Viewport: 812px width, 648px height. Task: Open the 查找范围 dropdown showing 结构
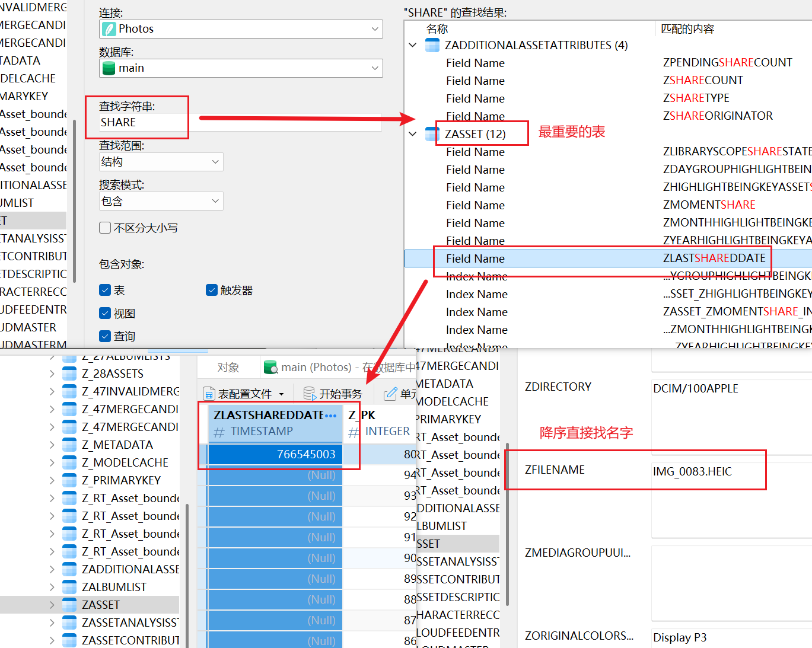click(x=161, y=162)
